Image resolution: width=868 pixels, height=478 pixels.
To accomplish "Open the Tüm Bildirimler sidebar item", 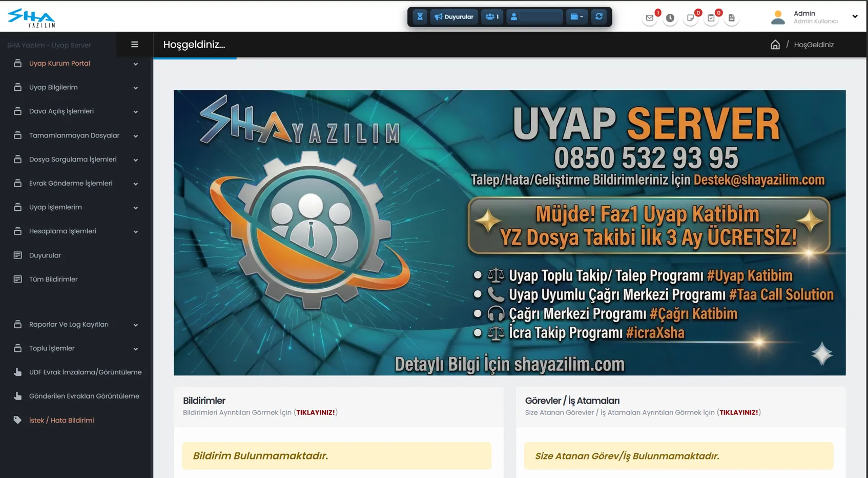I will point(53,279).
